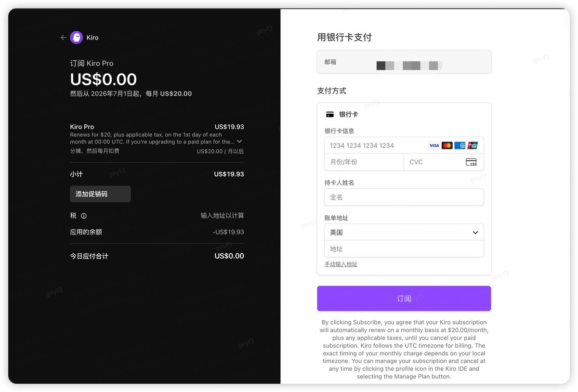
Task: Click the 小计 subtotal label
Action: pyautogui.click(x=76, y=174)
